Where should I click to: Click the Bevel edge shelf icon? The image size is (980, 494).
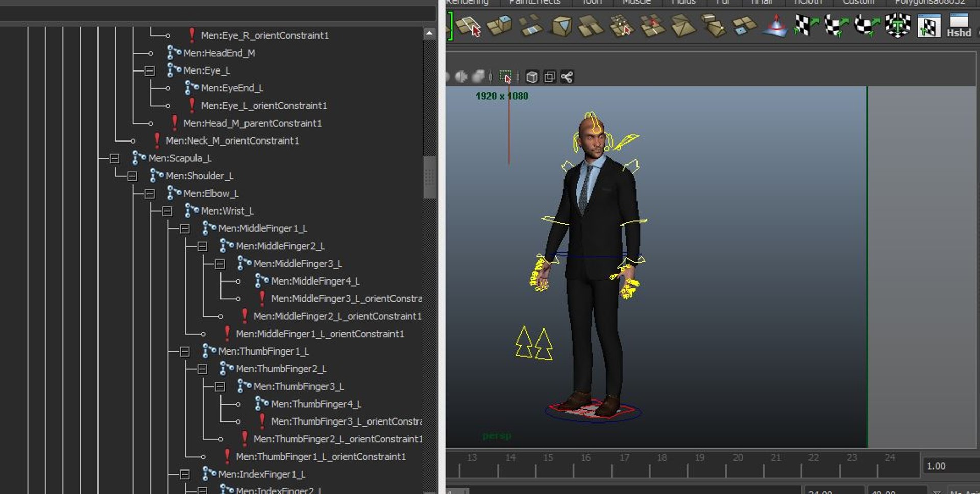[x=713, y=26]
